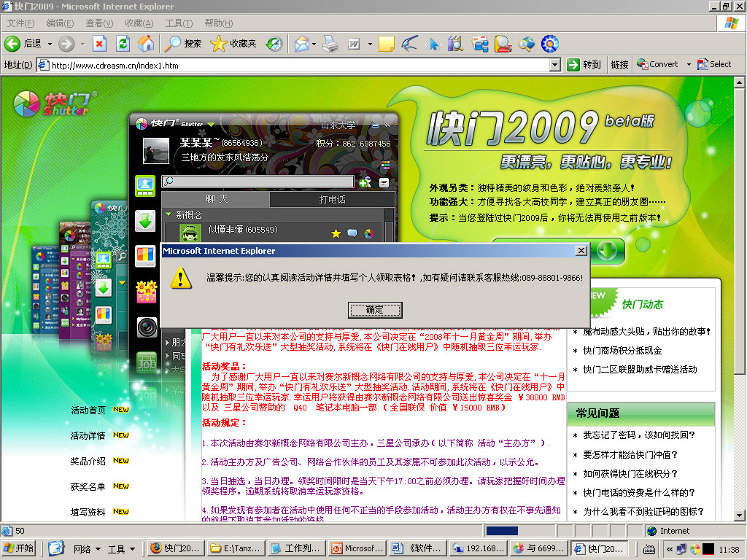747x560 pixels.
Task: Click the 确定 button in the alert dialog
Action: tap(374, 310)
